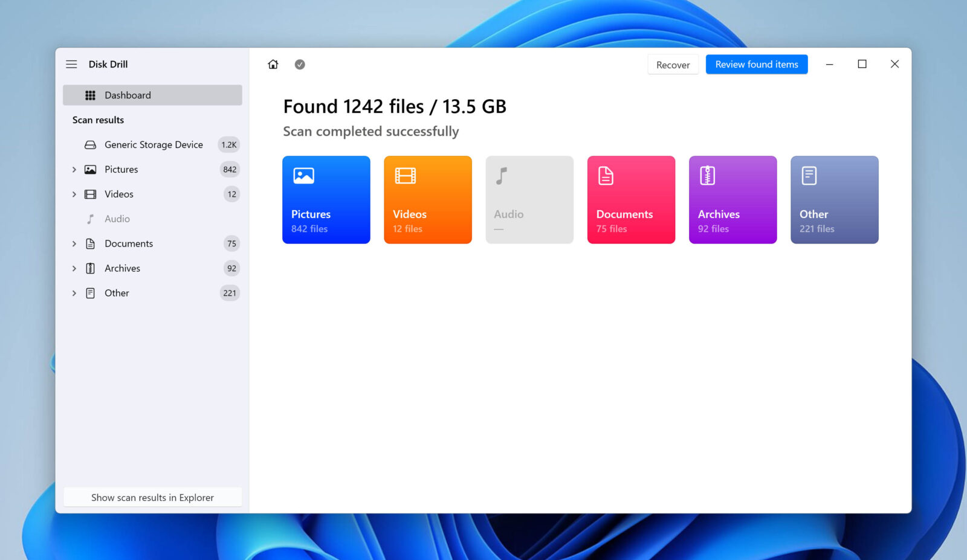Expand the Videos tree item
Screen dimensions: 967x560
click(x=74, y=194)
